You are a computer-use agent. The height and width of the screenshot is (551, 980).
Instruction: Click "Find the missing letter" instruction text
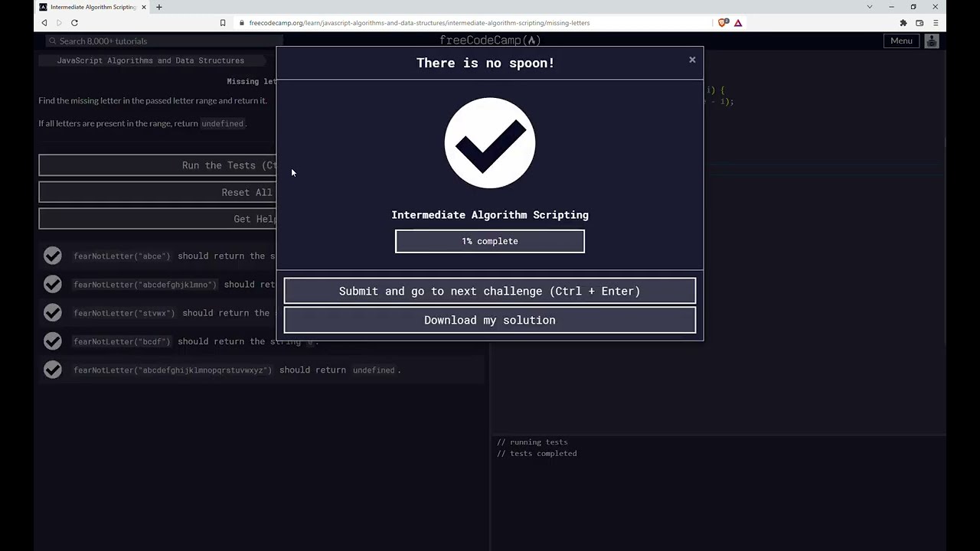pyautogui.click(x=153, y=100)
